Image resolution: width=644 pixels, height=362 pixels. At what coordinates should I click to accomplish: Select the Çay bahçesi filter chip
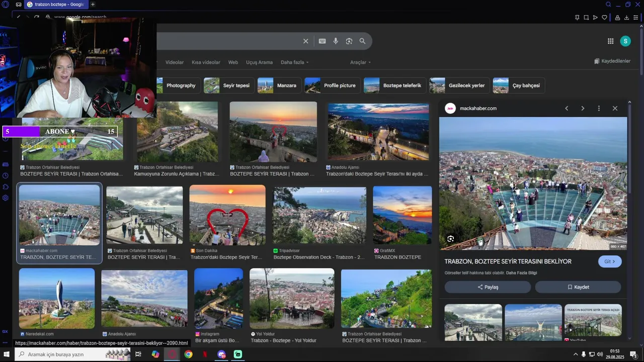coord(519,85)
